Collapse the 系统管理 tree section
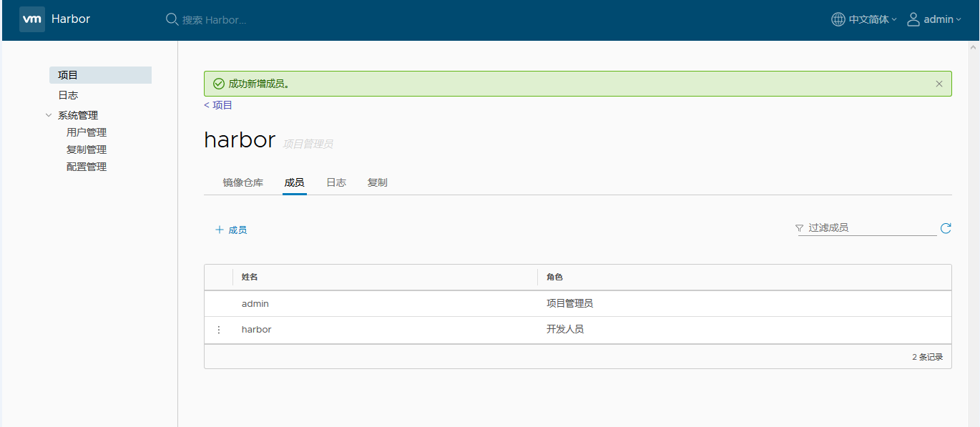Viewport: 980px width, 427px height. [x=49, y=115]
